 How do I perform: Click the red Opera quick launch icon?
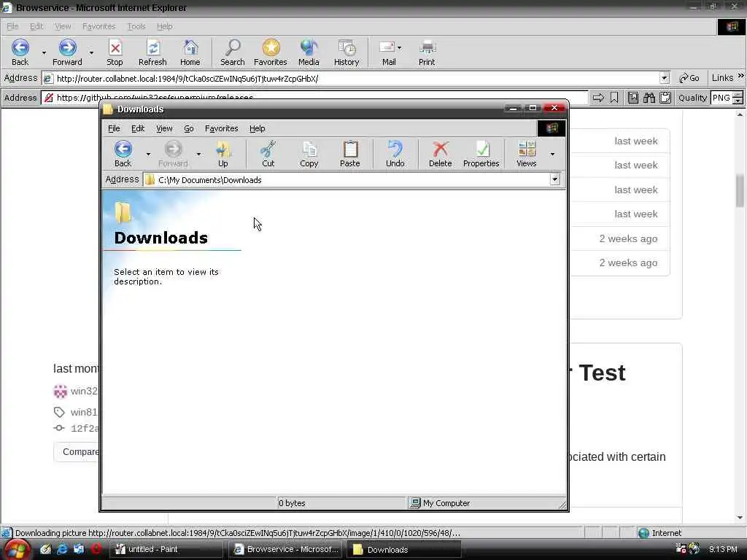coord(97,549)
